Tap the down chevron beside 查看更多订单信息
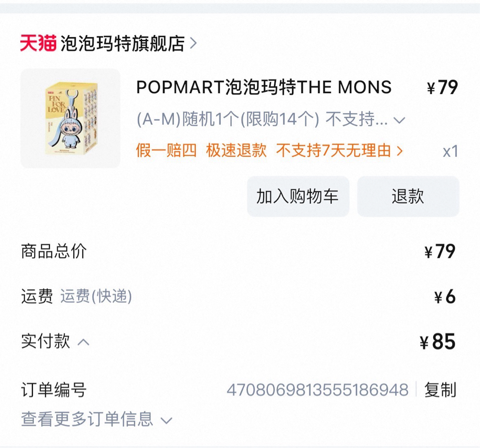The width and height of the screenshot is (480, 448). pos(166,421)
